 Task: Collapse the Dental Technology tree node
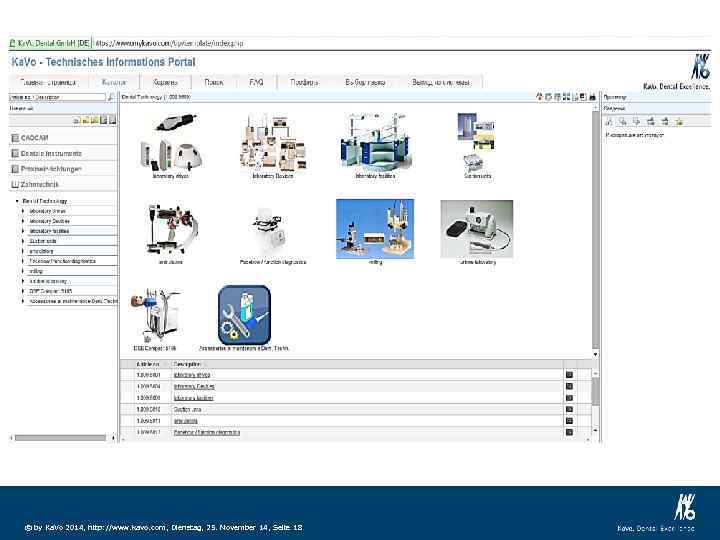pos(17,201)
